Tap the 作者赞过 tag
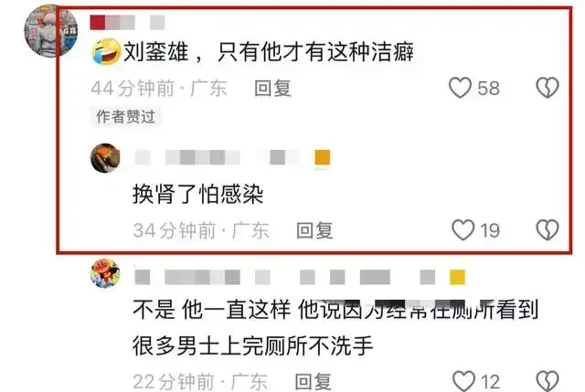 (x=126, y=117)
